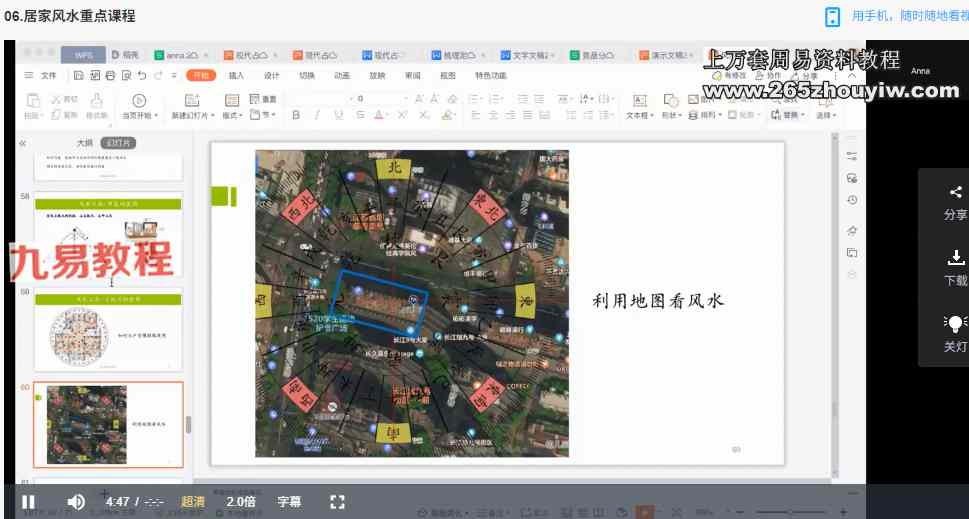
Task: Change the 2.0倍 playback speed
Action: (x=241, y=501)
